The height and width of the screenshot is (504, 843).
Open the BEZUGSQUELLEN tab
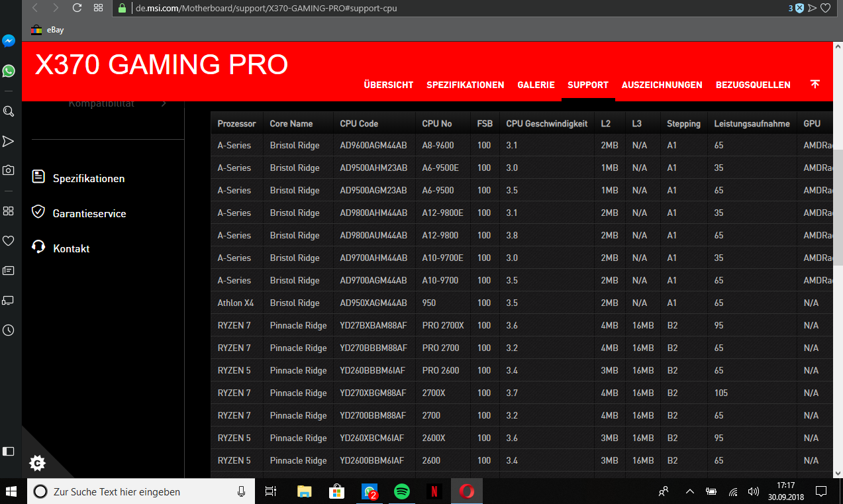753,85
